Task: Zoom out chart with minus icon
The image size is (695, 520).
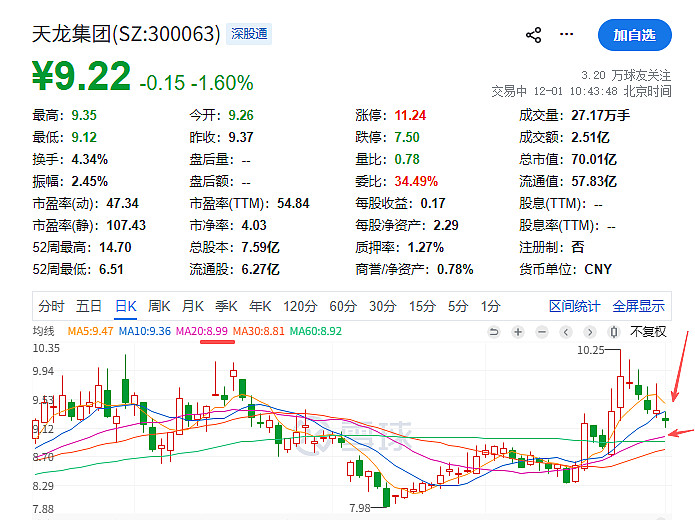Action: tap(542, 332)
